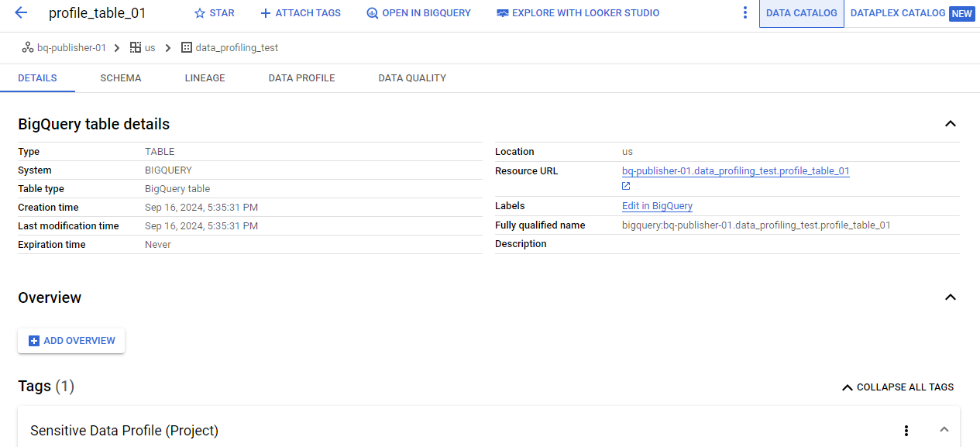The height and width of the screenshot is (447, 980).
Task: Click the bq-publisher-01 project icon in the breadcrumb
Action: 28,47
